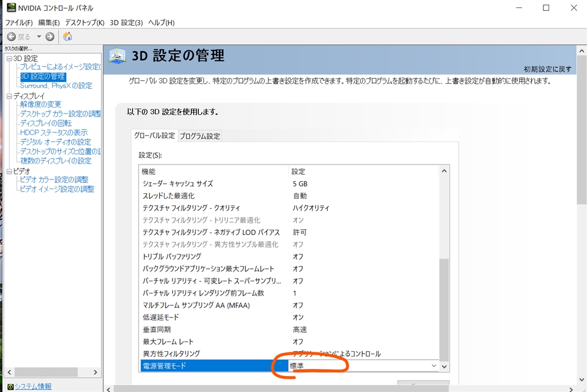The height and width of the screenshot is (392, 587).
Task: Open the 編集(E) menu
Action: point(49,22)
